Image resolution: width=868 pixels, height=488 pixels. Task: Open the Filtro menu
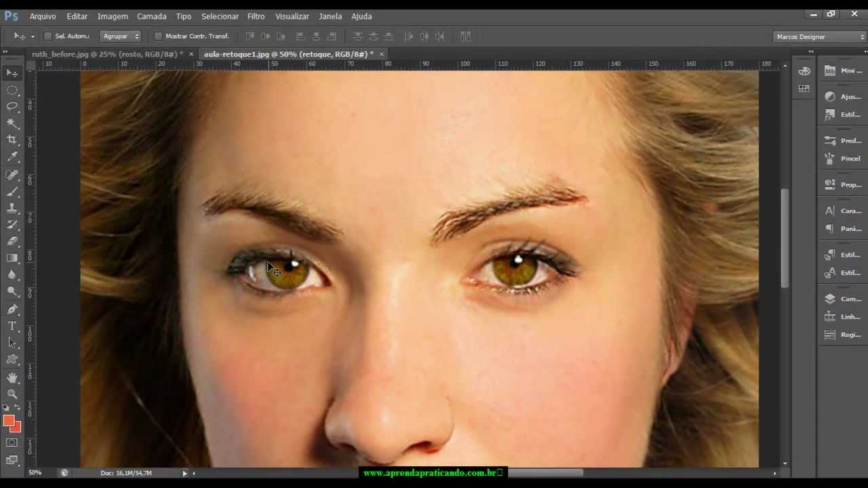pyautogui.click(x=256, y=16)
